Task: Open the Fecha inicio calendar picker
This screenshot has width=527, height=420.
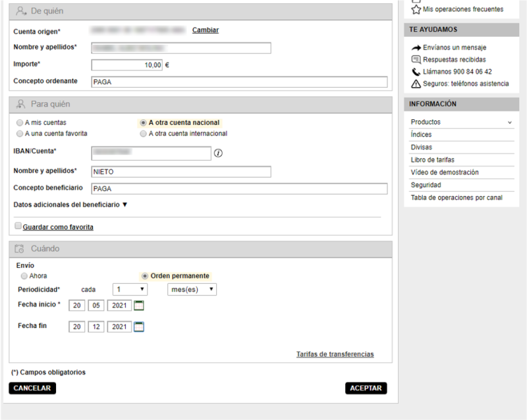Action: 138,305
